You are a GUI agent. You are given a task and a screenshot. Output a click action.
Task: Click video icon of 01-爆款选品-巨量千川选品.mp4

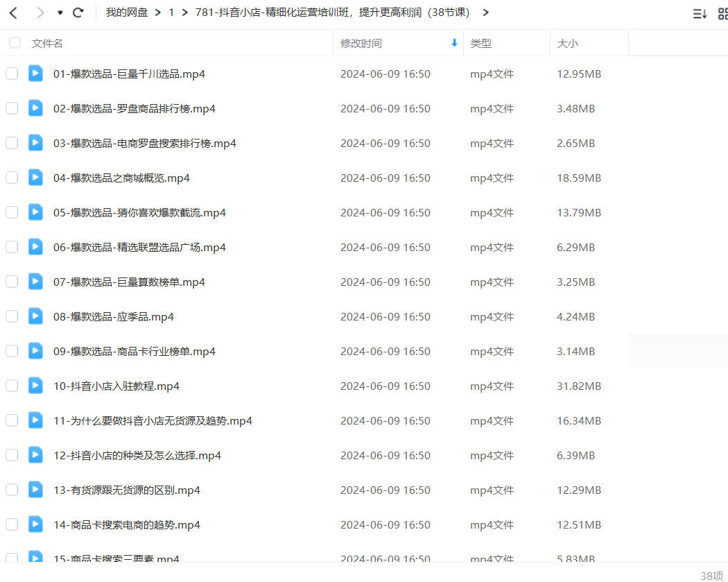[x=35, y=74]
